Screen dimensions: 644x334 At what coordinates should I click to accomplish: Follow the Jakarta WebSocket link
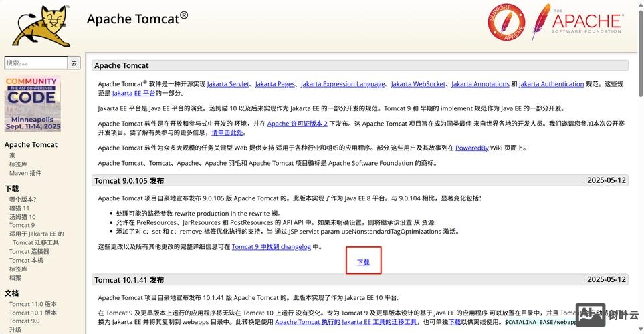point(418,84)
